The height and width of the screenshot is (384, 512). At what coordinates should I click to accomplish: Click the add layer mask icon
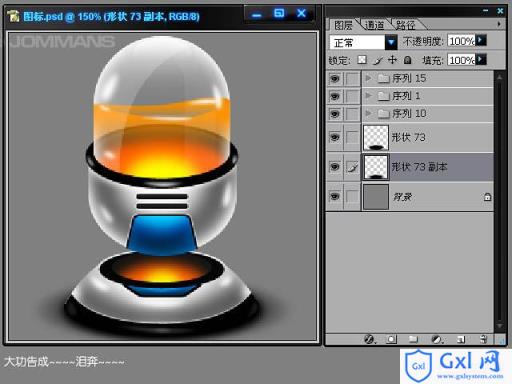click(x=391, y=339)
